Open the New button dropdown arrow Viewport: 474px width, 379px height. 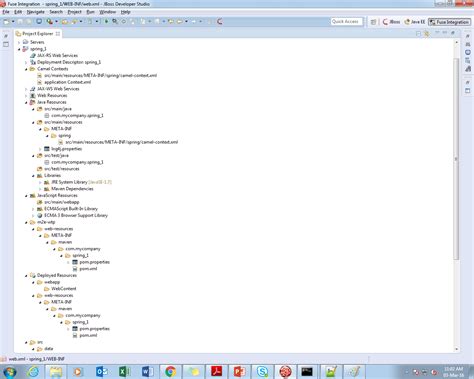(13, 22)
